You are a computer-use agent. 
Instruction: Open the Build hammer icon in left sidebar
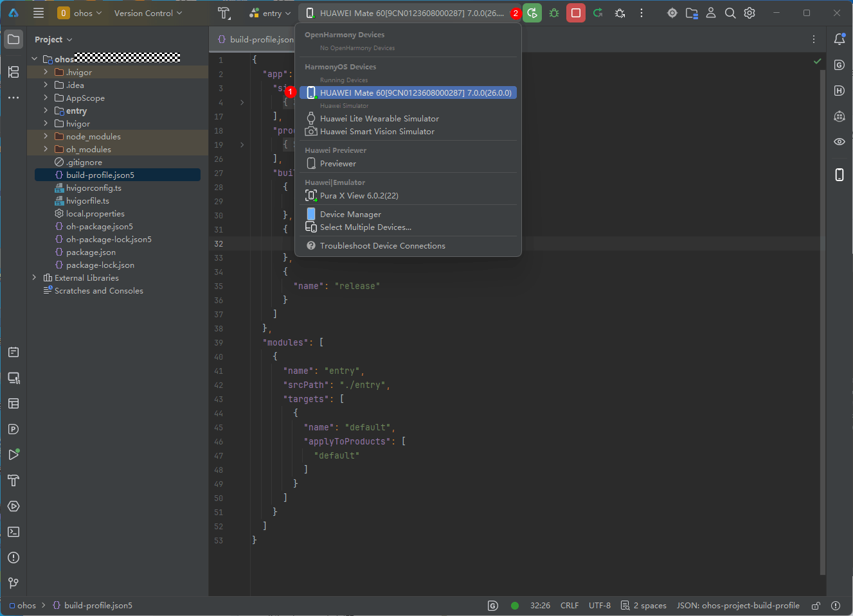13,480
